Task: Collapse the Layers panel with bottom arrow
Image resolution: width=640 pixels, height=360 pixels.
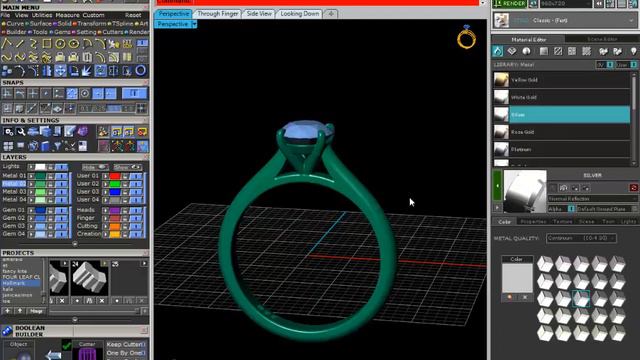Action: [x=75, y=244]
